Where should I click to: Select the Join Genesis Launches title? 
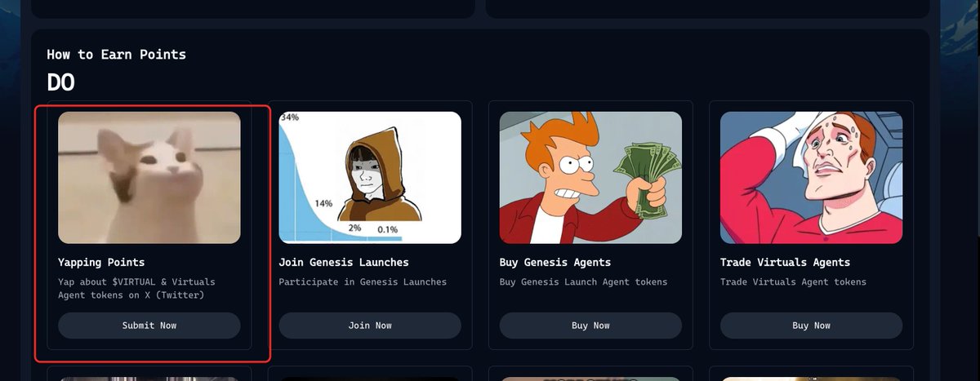click(x=344, y=263)
